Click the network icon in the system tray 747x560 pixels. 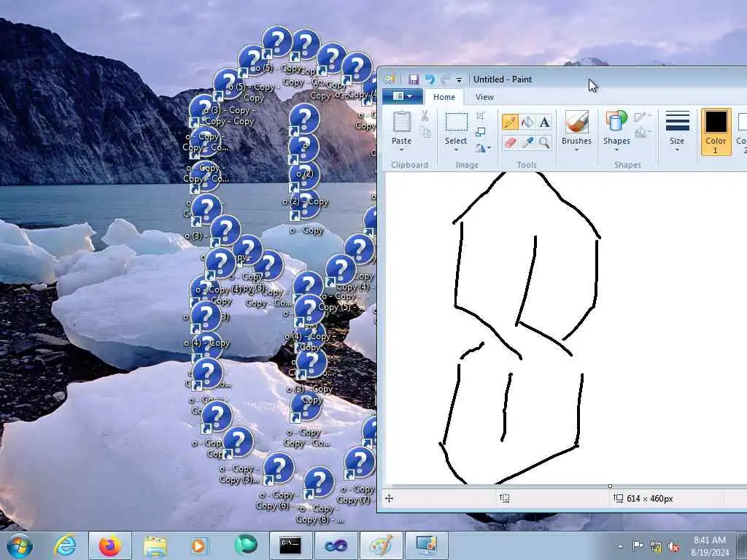click(656, 546)
